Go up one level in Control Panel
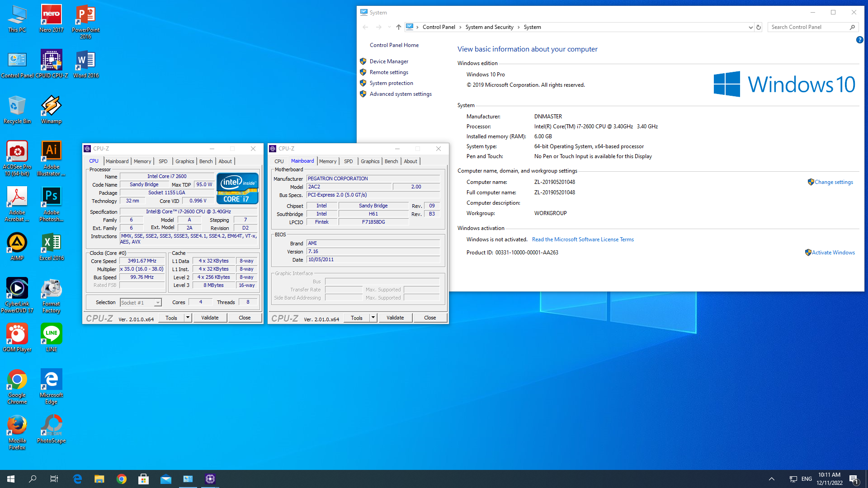Image resolution: width=868 pixels, height=488 pixels. click(x=398, y=27)
